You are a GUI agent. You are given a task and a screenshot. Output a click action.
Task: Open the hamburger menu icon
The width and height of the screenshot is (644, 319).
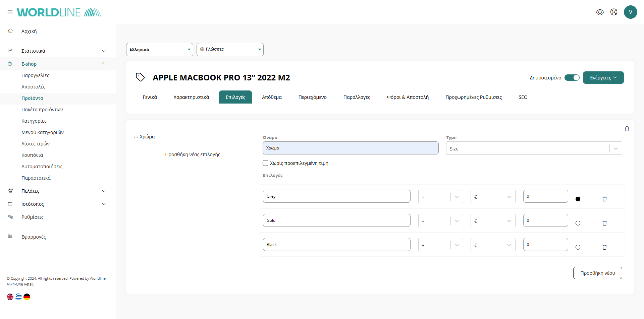click(10, 12)
